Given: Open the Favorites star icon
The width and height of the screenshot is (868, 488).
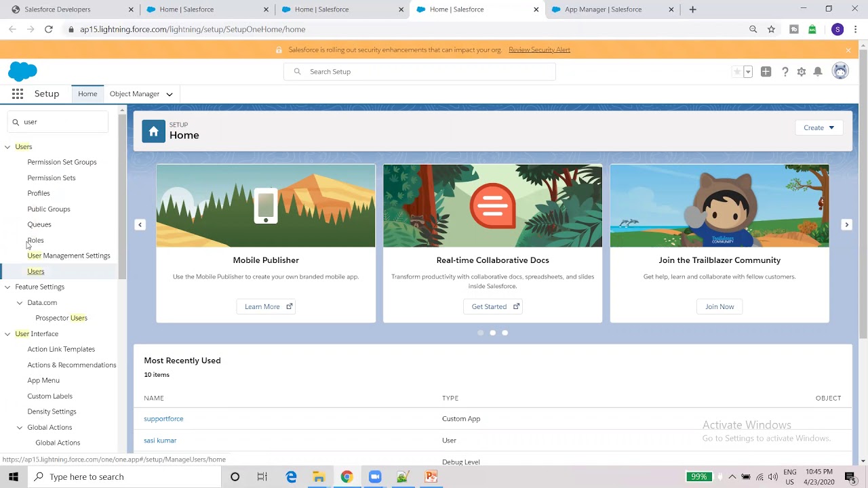Looking at the screenshot, I should tap(737, 72).
